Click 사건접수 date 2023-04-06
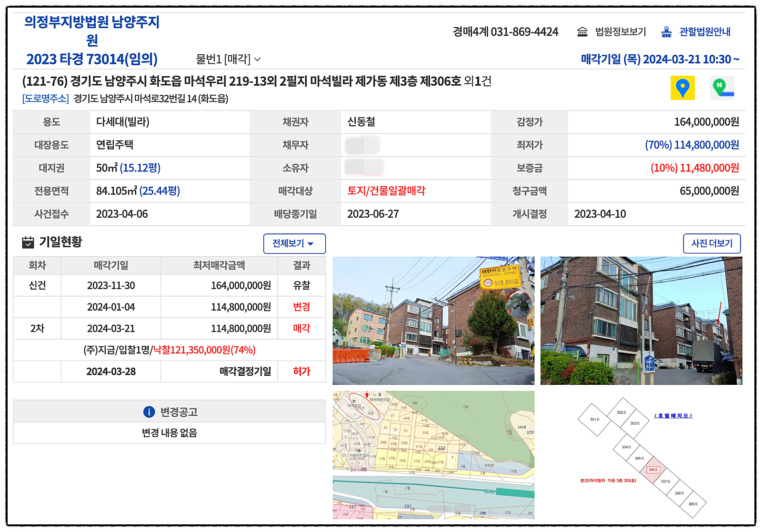The height and width of the screenshot is (532, 762). pyautogui.click(x=122, y=214)
